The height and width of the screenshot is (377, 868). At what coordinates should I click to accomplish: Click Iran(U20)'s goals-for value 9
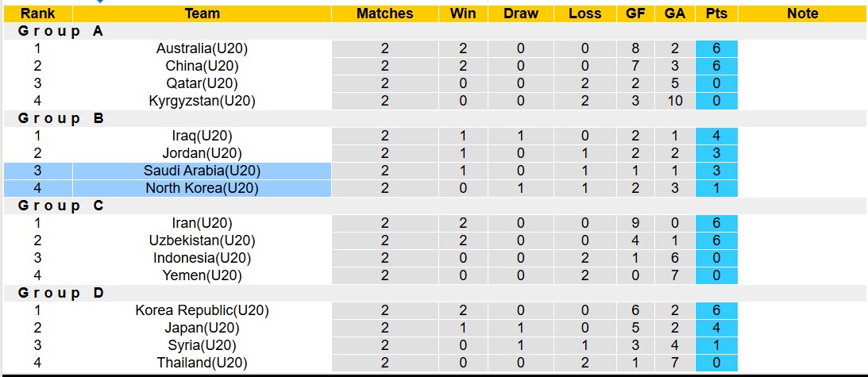(635, 223)
